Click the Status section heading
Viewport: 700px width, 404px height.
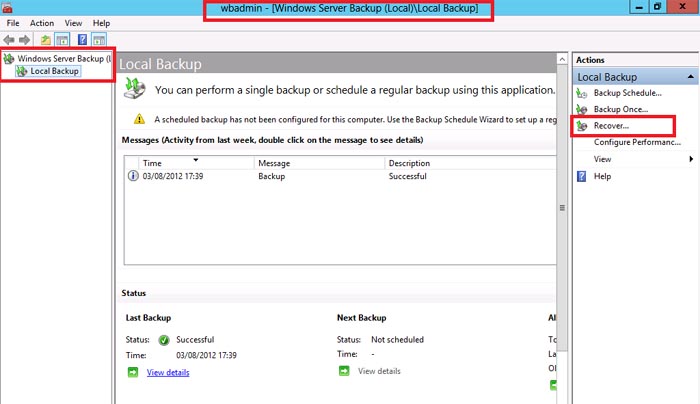[133, 293]
